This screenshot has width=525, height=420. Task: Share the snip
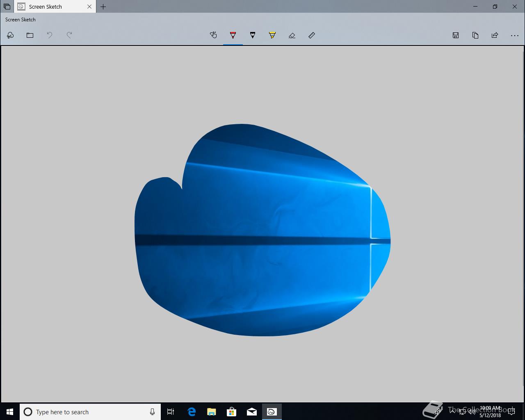pyautogui.click(x=495, y=35)
